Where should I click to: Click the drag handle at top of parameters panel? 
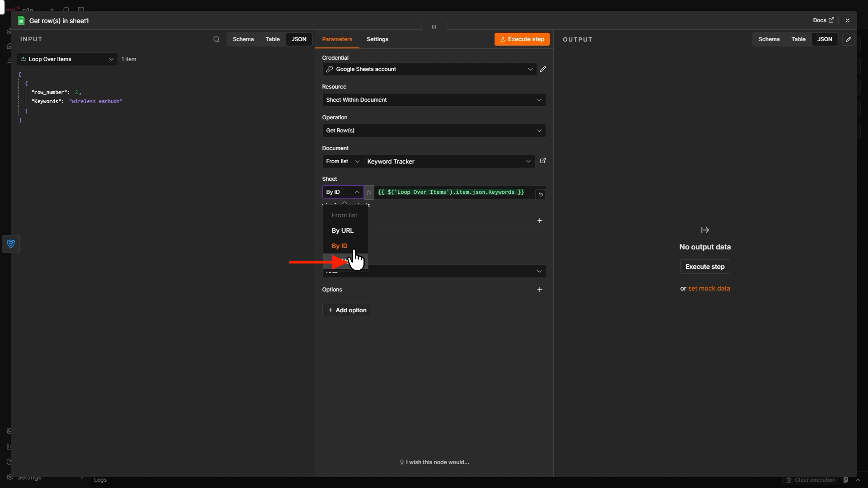click(434, 27)
